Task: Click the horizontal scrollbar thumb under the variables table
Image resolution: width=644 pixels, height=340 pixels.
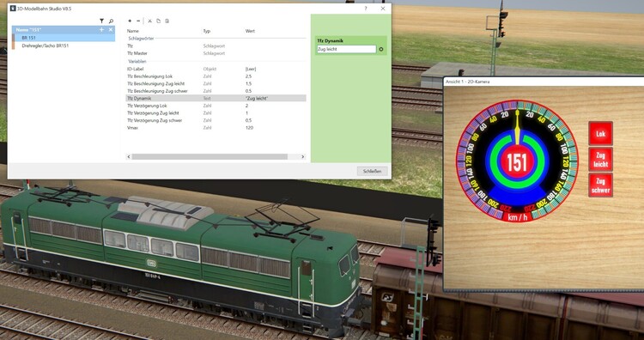Action: (x=210, y=157)
